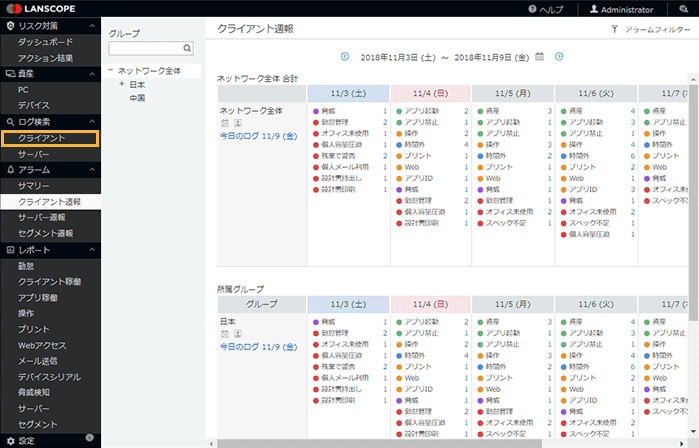Open the 設定 gear settings
The image size is (699, 448).
[x=9, y=441]
